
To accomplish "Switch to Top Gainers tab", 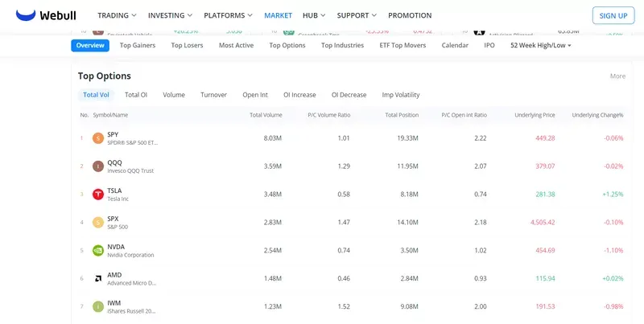I will click(138, 46).
